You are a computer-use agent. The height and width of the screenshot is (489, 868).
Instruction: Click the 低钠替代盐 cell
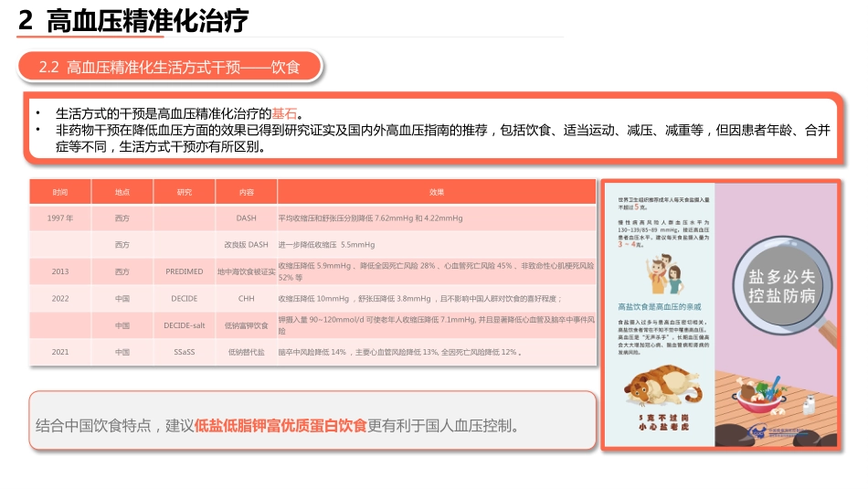(x=247, y=352)
